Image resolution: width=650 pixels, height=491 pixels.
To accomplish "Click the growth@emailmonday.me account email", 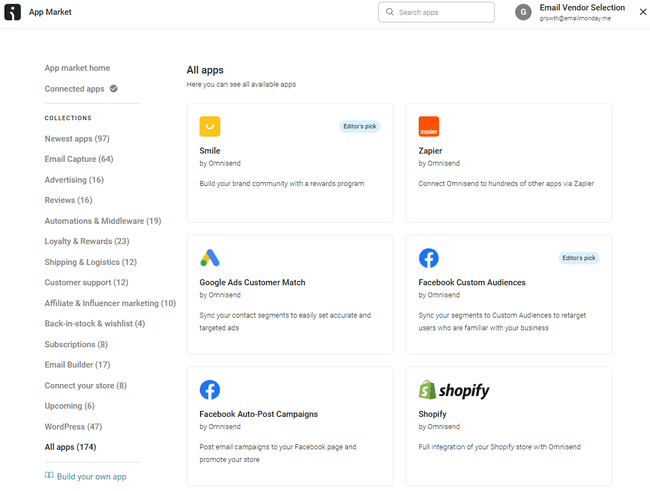I will [x=575, y=18].
